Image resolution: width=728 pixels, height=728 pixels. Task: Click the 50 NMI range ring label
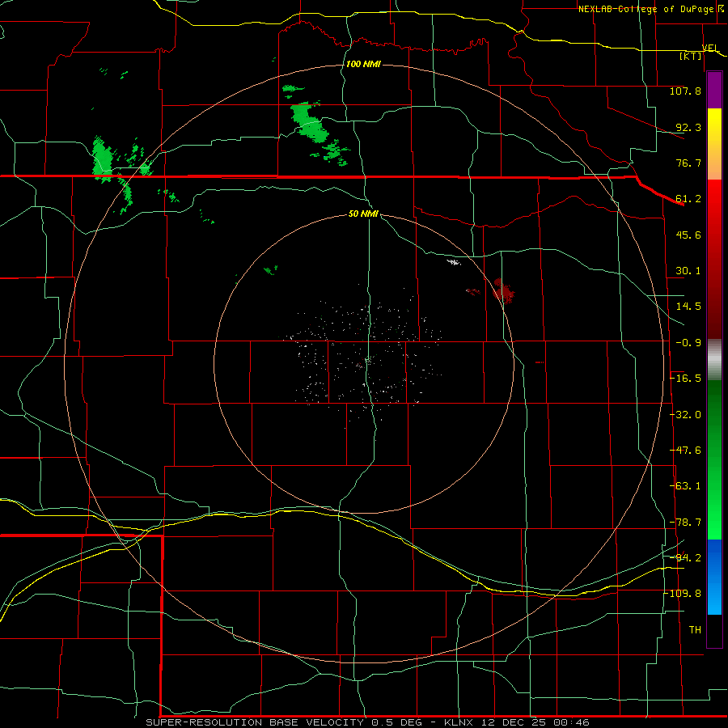click(363, 214)
